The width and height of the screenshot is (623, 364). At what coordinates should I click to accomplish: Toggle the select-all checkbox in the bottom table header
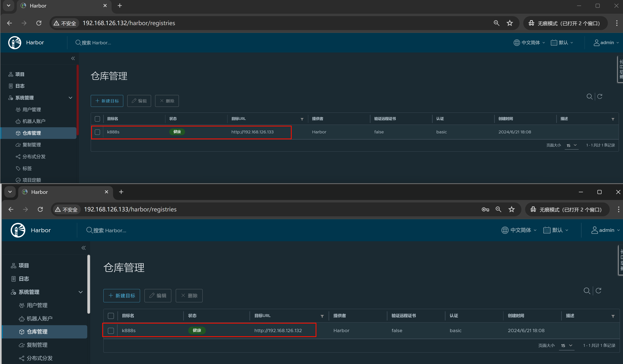[111, 316]
